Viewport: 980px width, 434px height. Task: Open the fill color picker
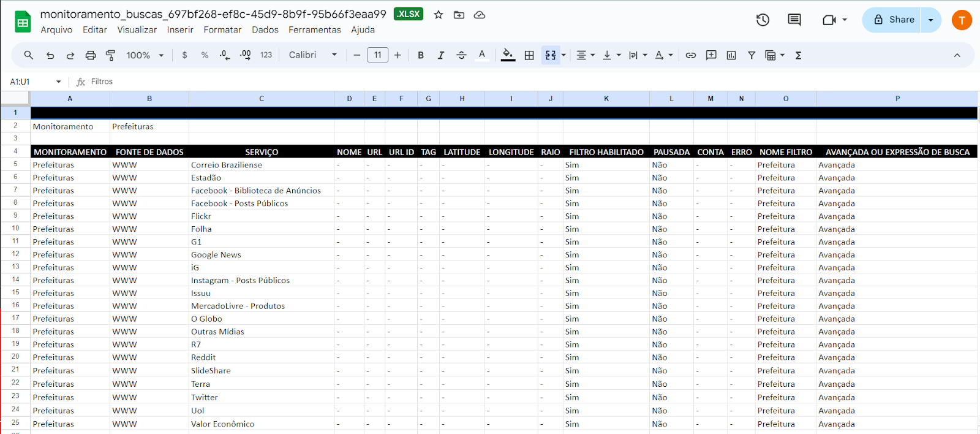click(508, 55)
